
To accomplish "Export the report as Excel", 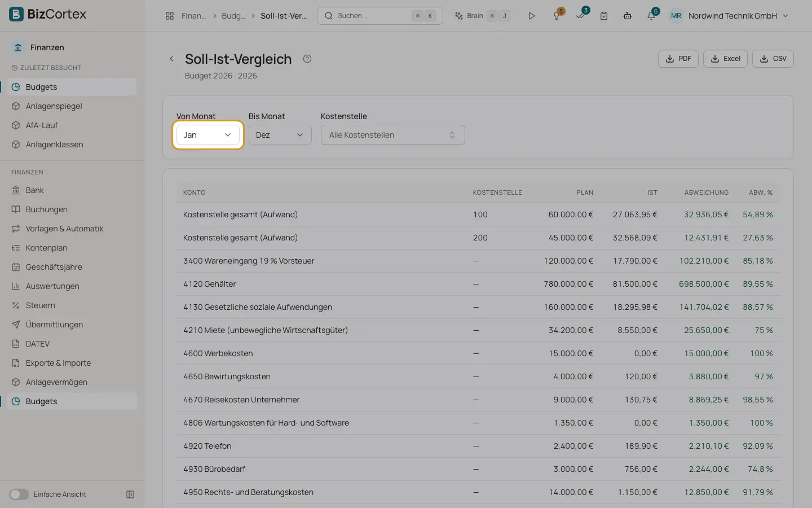I will [x=725, y=59].
